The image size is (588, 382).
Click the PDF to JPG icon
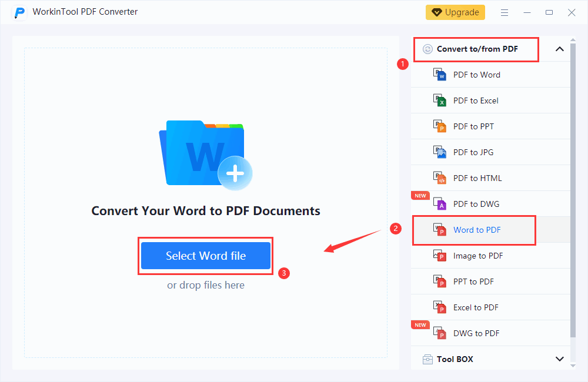coord(440,152)
